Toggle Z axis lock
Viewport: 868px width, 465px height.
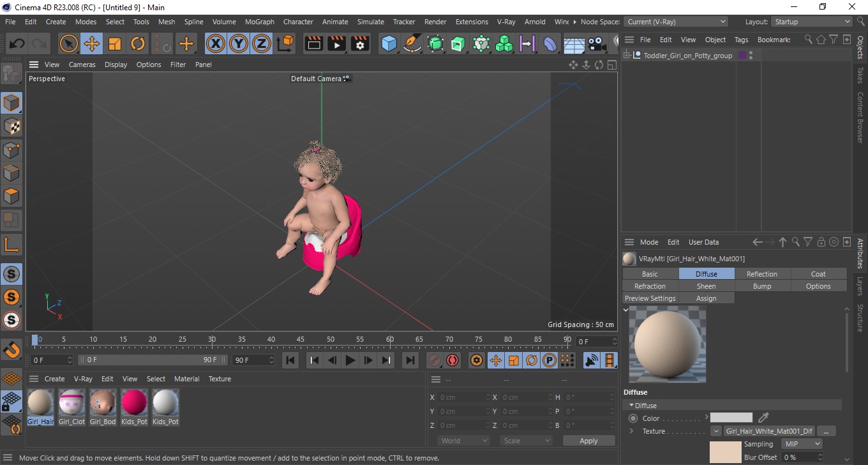[262, 43]
